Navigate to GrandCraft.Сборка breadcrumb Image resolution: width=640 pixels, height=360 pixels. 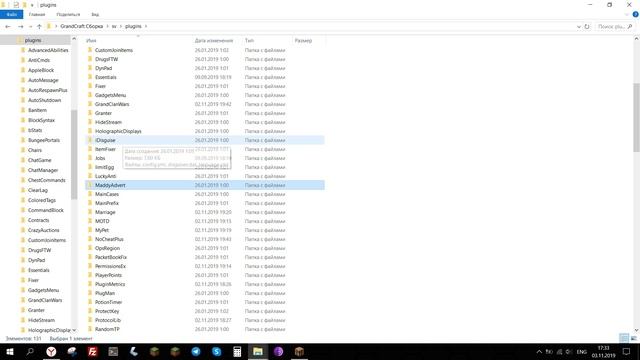point(82,27)
